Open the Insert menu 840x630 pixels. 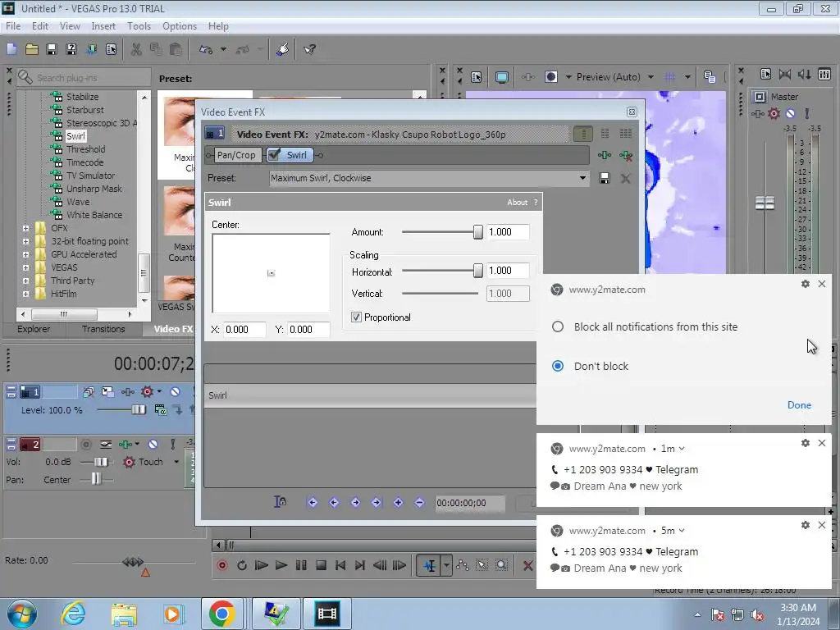click(x=103, y=26)
